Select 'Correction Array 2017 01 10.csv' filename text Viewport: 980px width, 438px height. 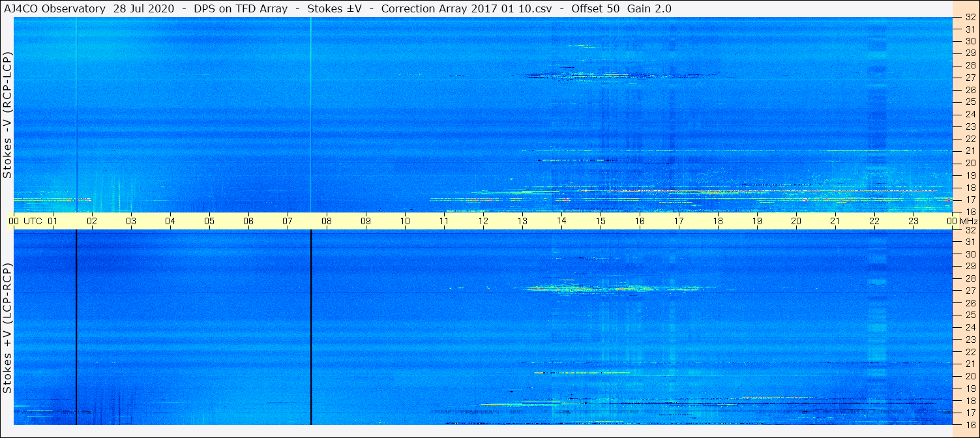pyautogui.click(x=466, y=8)
